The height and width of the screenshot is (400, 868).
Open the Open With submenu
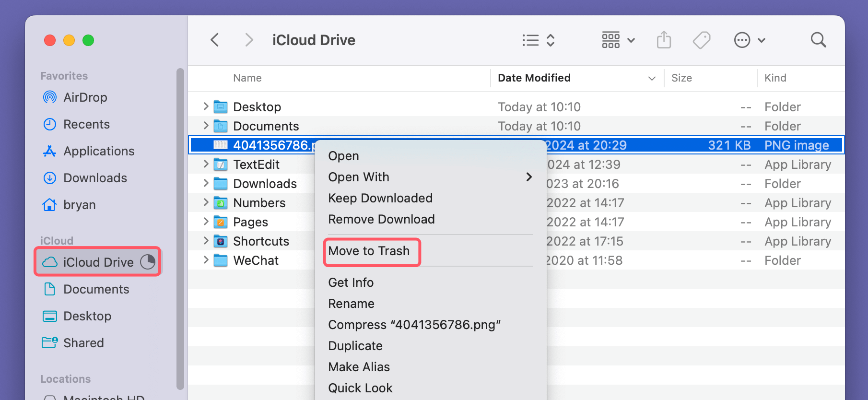(430, 177)
